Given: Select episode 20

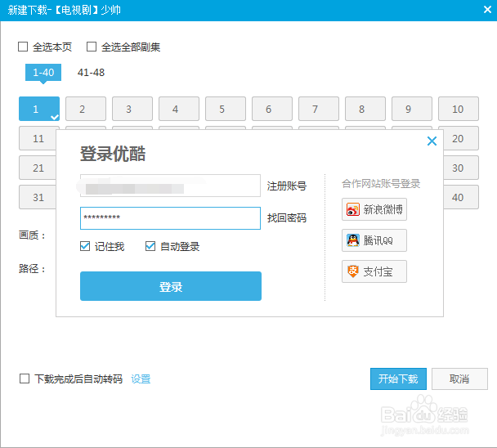Looking at the screenshot, I should click(x=461, y=138).
